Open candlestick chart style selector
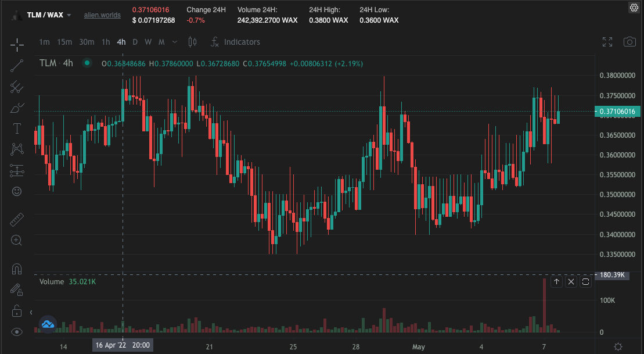Viewport: 644px width, 354px height. (192, 42)
